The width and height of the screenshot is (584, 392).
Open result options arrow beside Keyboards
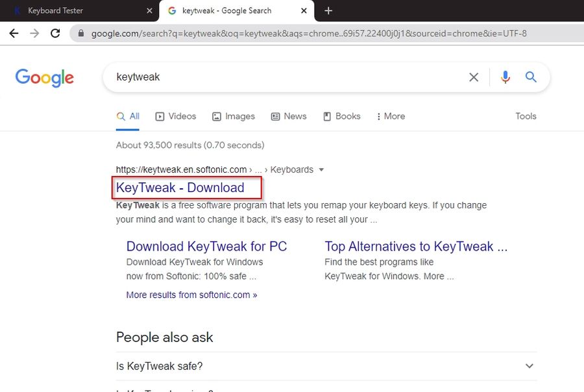(x=321, y=170)
